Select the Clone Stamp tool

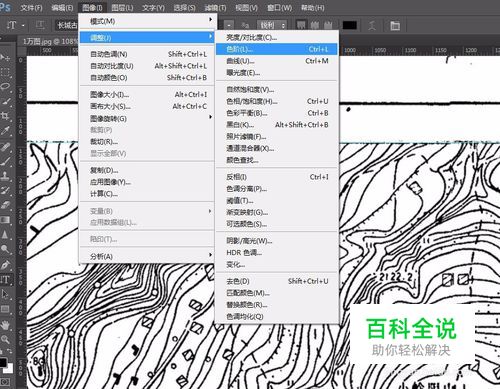[x=5, y=176]
